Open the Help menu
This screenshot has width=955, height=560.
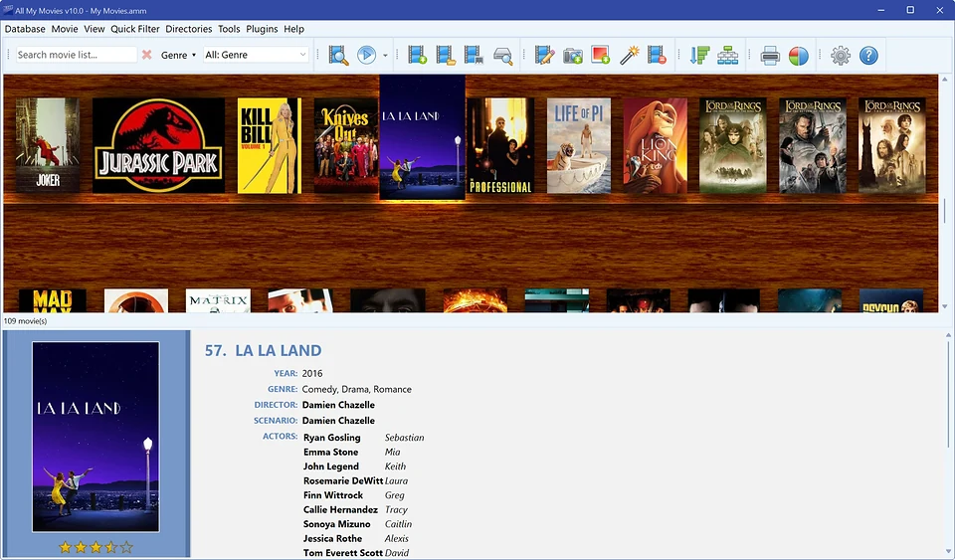[x=294, y=29]
